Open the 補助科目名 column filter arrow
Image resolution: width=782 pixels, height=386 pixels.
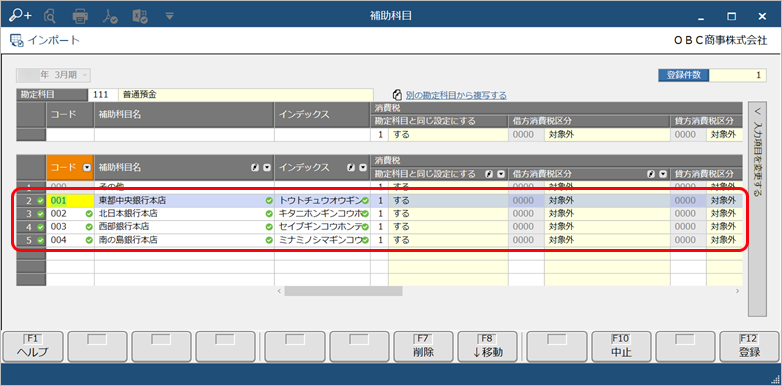[x=267, y=168]
